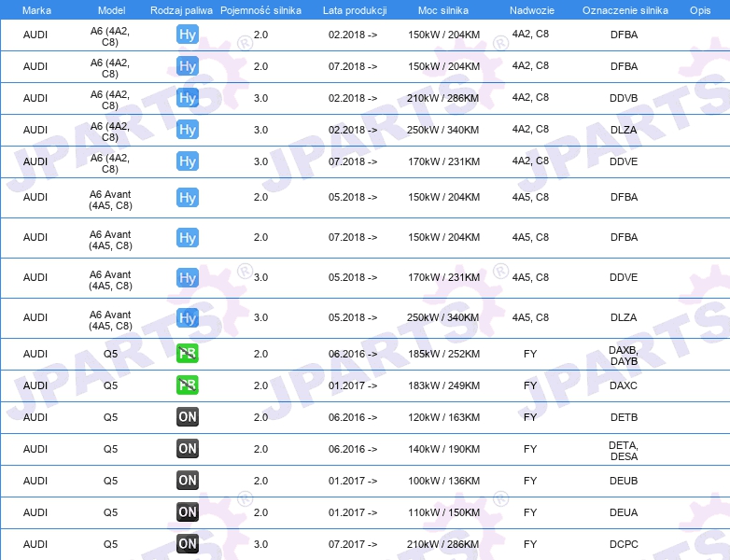The width and height of the screenshot is (730, 560).
Task: Click the Hy icon for A6 Avant 05.2018 DFBA
Action: pos(188,197)
